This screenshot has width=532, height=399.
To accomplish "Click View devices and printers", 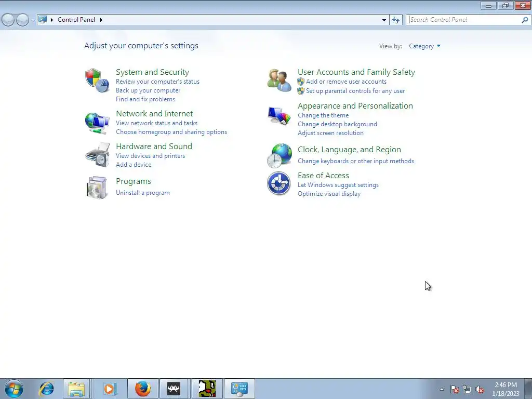I will 150,156.
